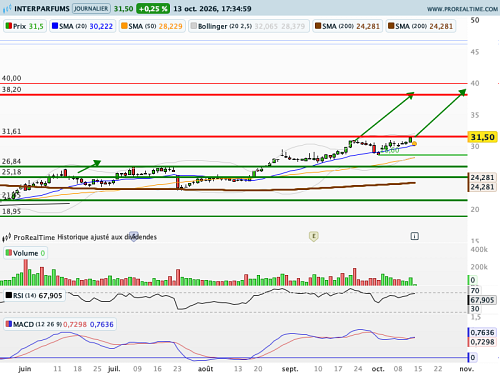Open the Volume indicator label
The height and width of the screenshot is (375, 500).
[x=26, y=253]
